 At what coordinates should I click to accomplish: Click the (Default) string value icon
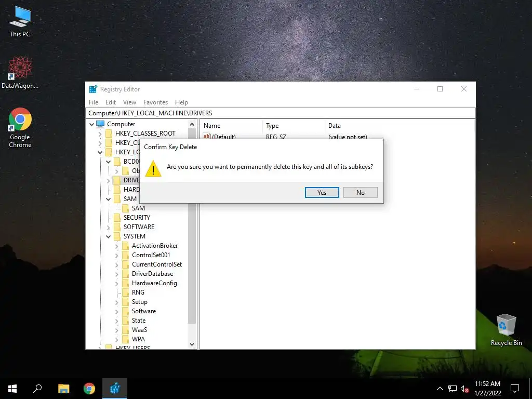207,137
